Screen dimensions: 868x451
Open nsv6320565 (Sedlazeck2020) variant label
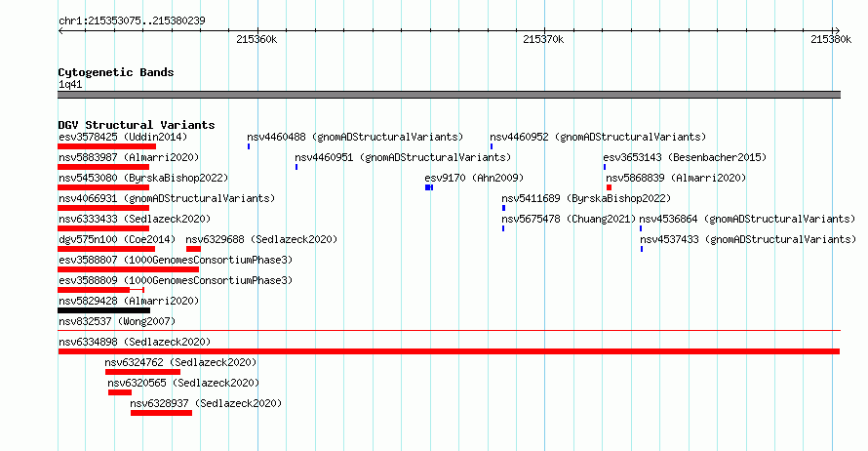183,383
